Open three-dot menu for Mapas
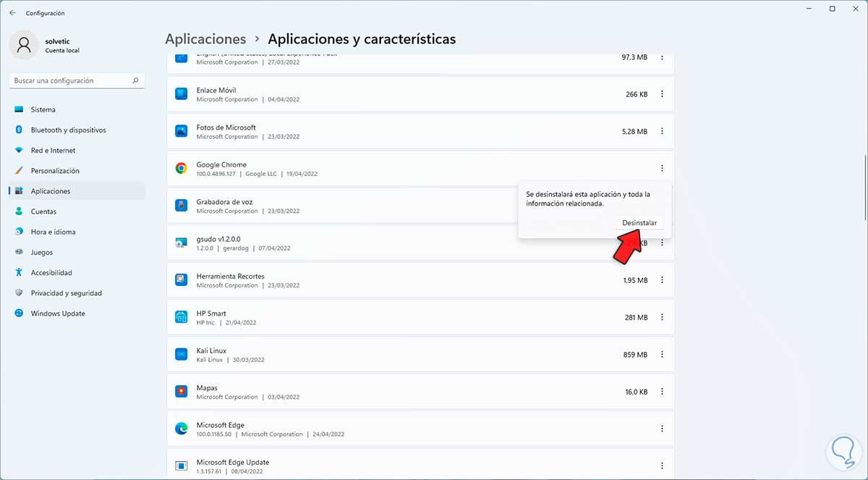Image resolution: width=868 pixels, height=480 pixels. (662, 392)
